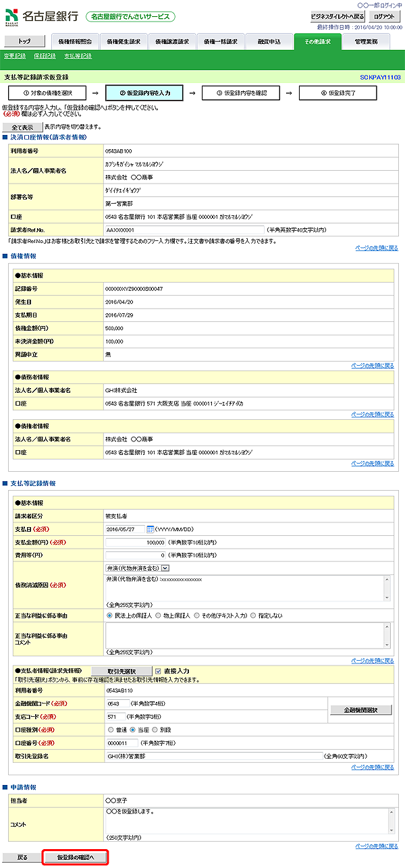Click ページの先頭に戻る below 債権者情報
Image resolution: width=405 pixels, height=868 pixels.
coord(373,463)
